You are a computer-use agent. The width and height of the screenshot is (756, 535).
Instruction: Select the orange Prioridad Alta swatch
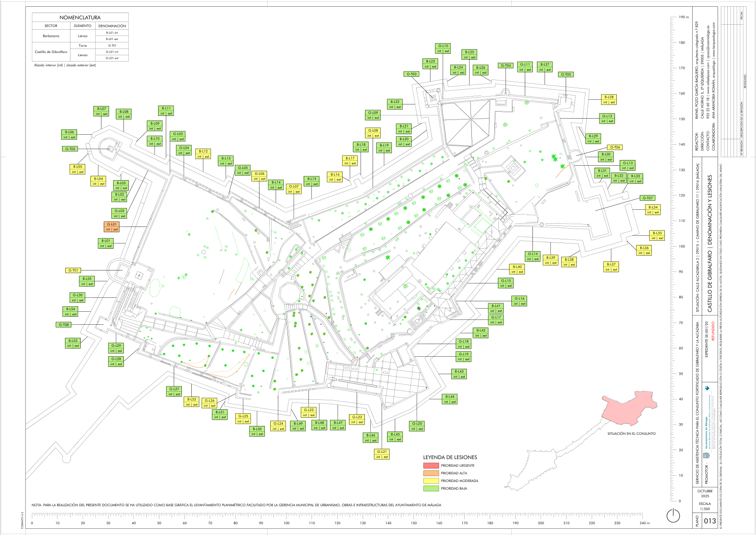click(x=431, y=473)
